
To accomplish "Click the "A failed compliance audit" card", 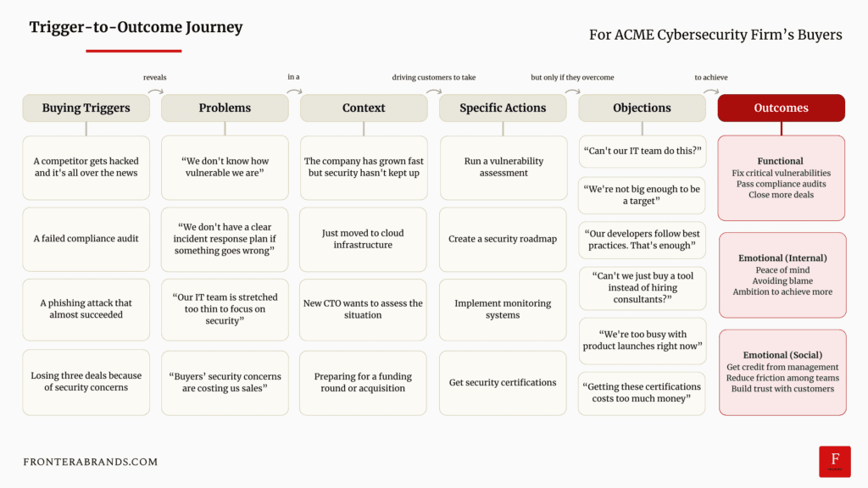I will tap(86, 239).
